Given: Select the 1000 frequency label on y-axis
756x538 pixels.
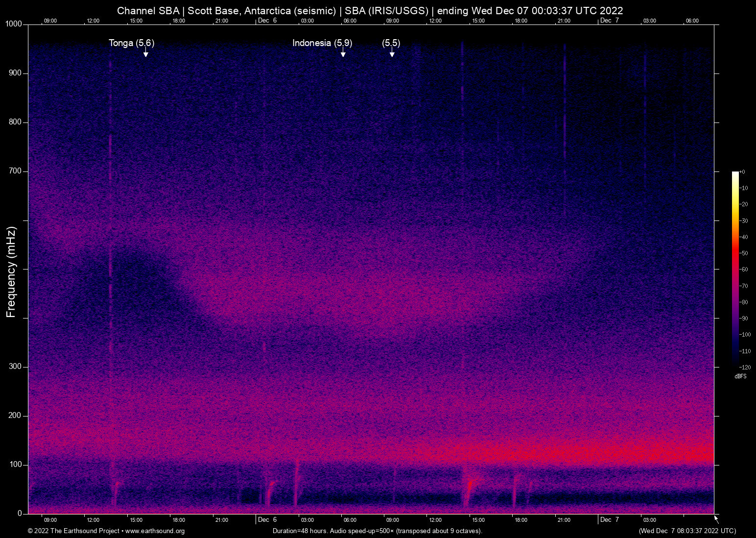Looking at the screenshot, I should coord(13,24).
